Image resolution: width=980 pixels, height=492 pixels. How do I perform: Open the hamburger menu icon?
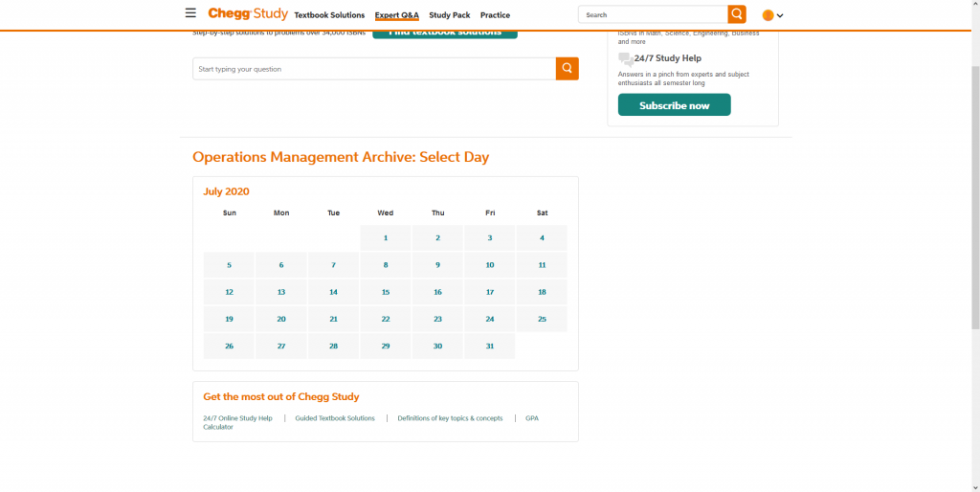pos(190,14)
